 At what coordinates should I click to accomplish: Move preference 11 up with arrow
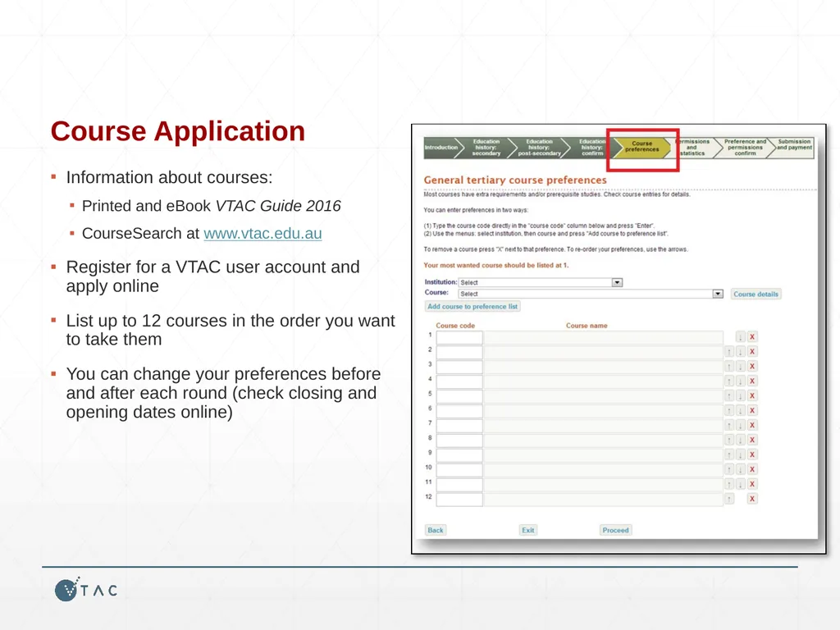point(729,484)
